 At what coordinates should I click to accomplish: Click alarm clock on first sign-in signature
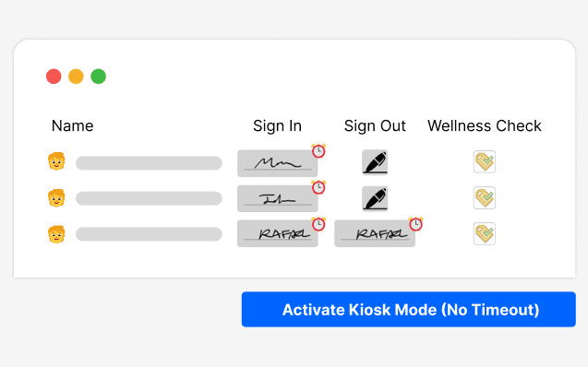point(318,151)
